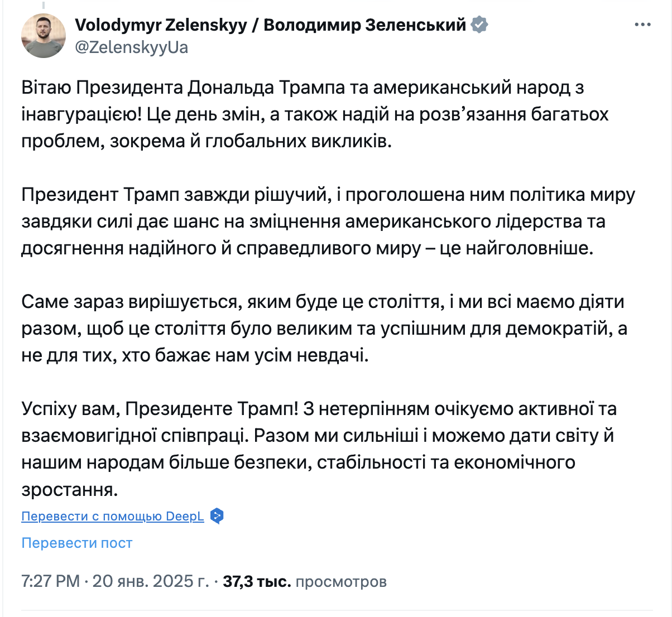Click the 7:27 PM timestamp
This screenshot has height=617, width=672.
[50, 581]
